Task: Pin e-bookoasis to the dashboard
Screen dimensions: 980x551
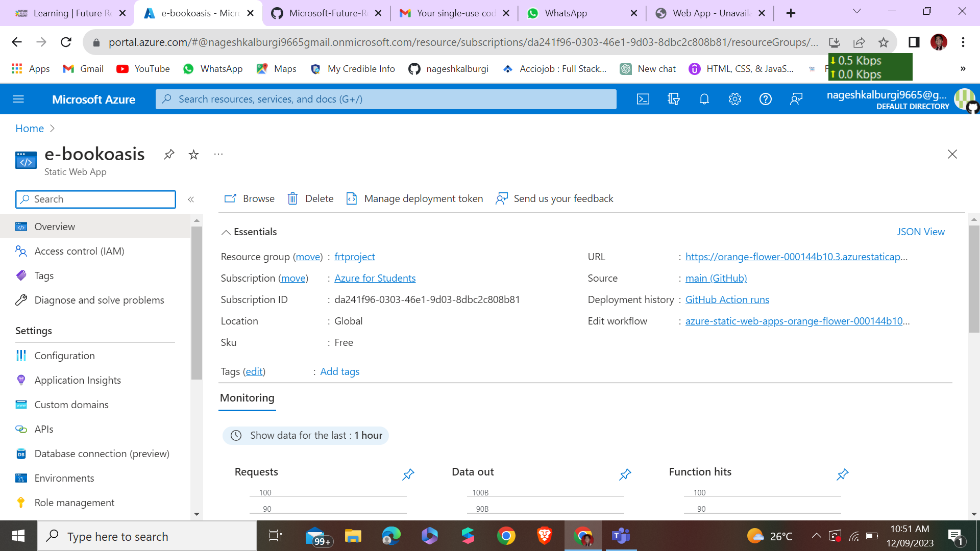Action: coord(169,154)
